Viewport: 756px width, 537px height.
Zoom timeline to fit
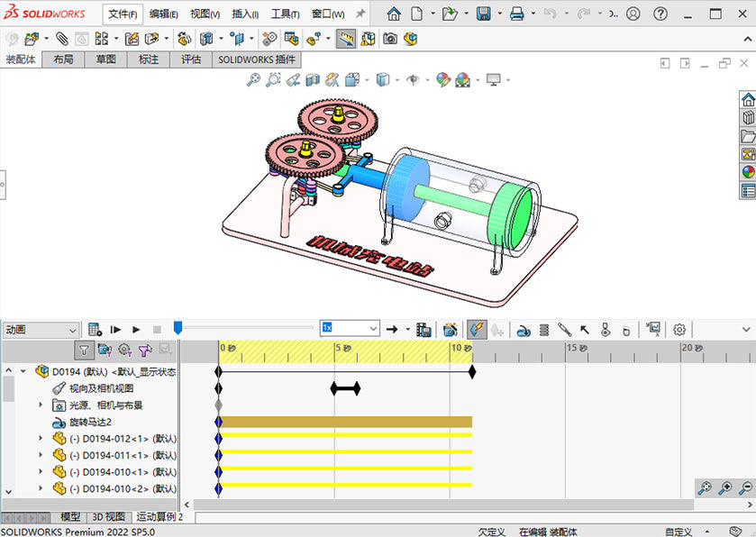[705, 488]
